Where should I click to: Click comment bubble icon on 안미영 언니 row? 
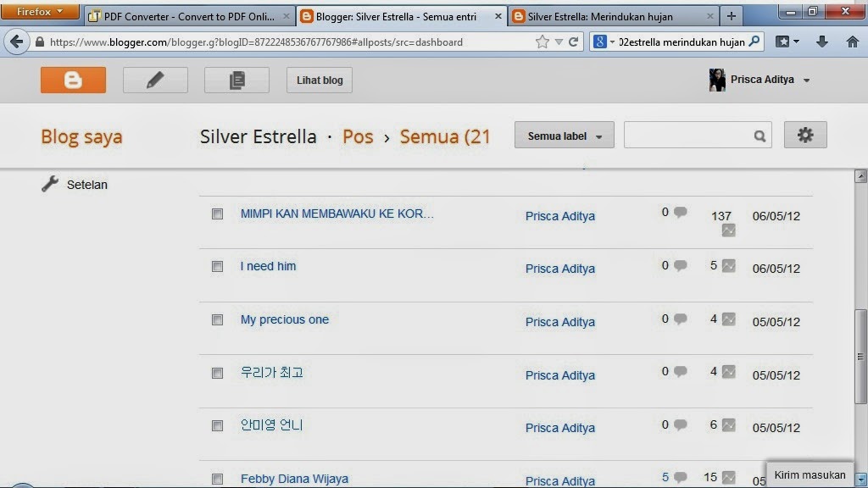point(681,425)
